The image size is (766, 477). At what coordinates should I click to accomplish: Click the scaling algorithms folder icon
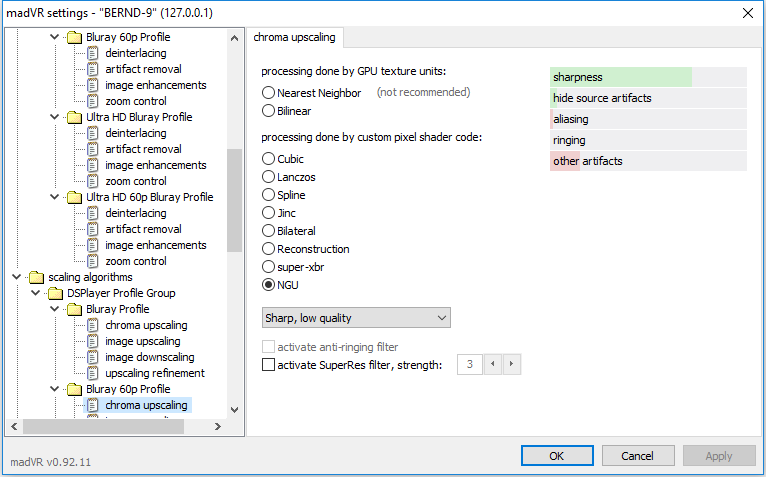[x=36, y=277]
